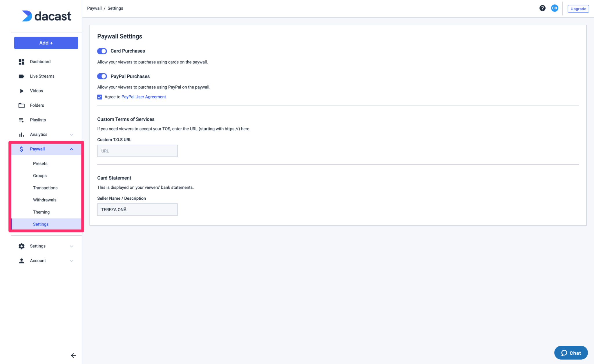Open the Videos section
The height and width of the screenshot is (364, 594).
(36, 91)
